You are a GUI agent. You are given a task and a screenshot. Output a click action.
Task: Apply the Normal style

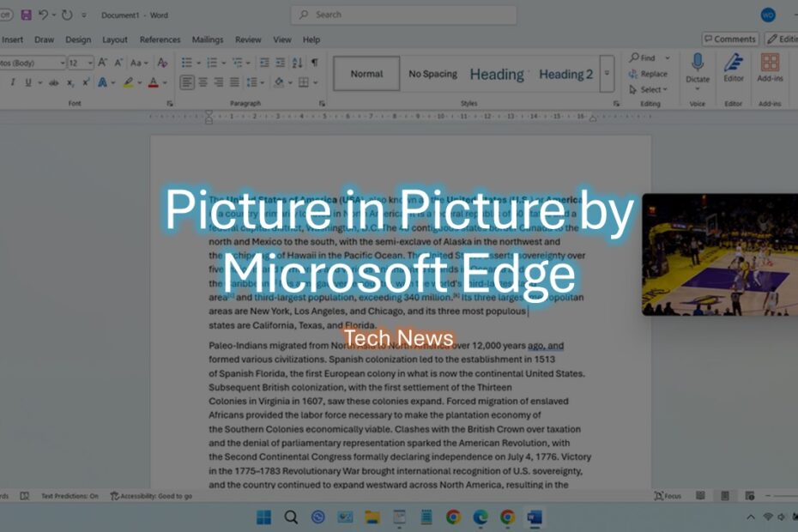coord(366,74)
